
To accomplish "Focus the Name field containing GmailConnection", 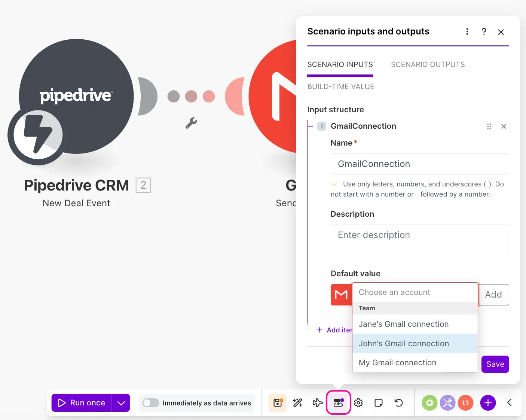I will pos(420,164).
